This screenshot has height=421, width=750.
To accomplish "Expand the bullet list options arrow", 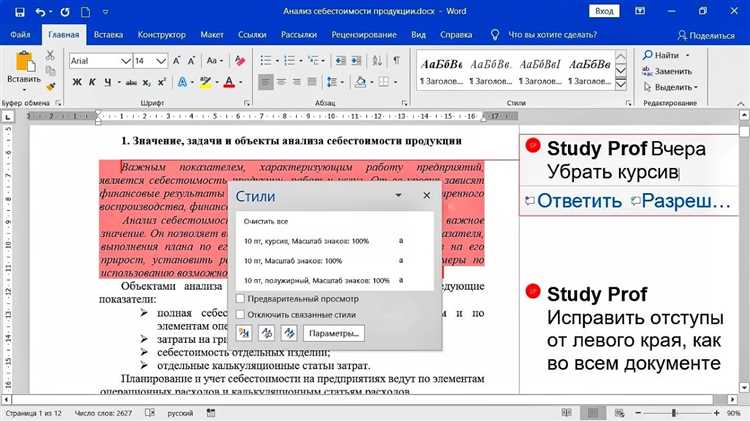I will (276, 61).
